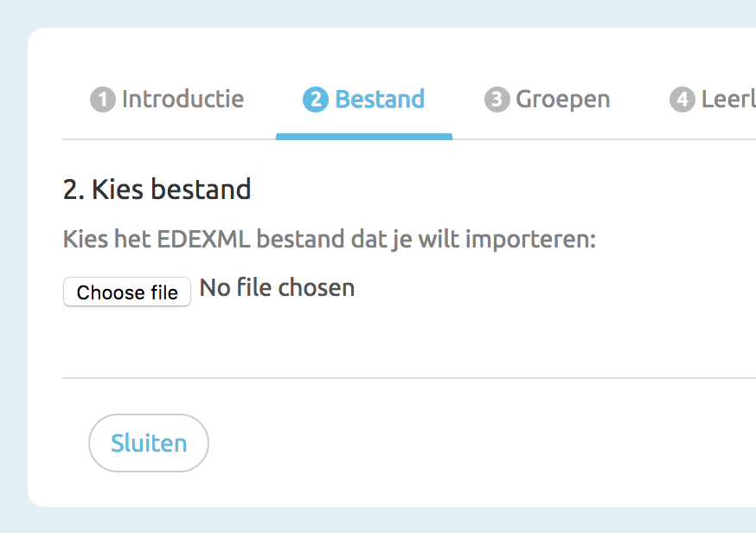Screen dimensions: 756x533
Task: Click the "2. Kies bestand" heading
Action: [157, 189]
